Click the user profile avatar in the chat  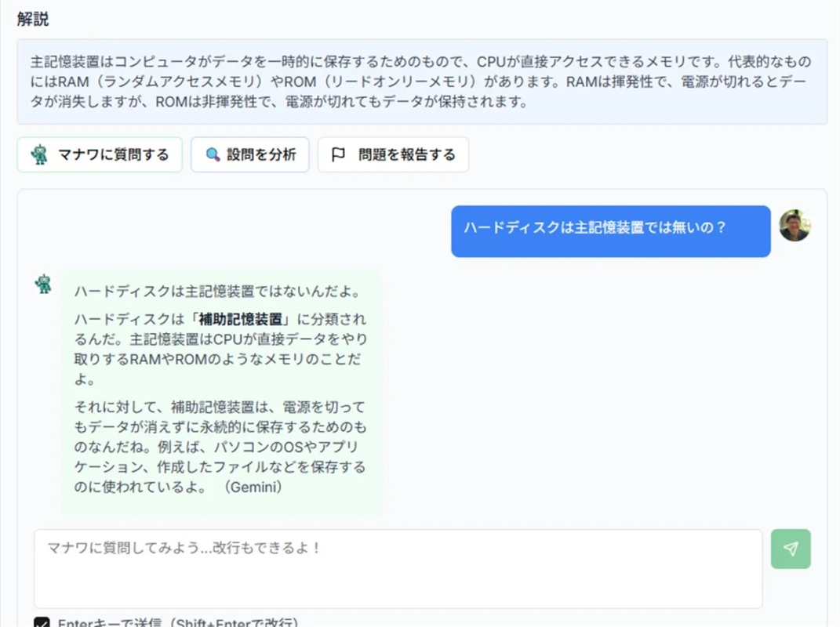pyautogui.click(x=795, y=225)
